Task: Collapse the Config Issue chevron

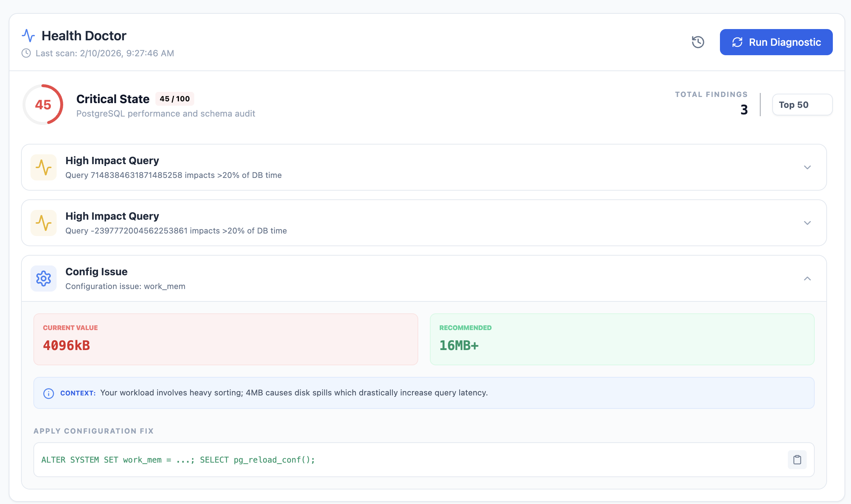Action: click(x=807, y=279)
